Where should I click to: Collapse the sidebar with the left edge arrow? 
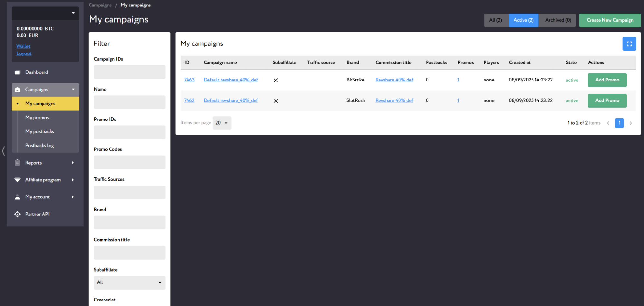(3, 151)
